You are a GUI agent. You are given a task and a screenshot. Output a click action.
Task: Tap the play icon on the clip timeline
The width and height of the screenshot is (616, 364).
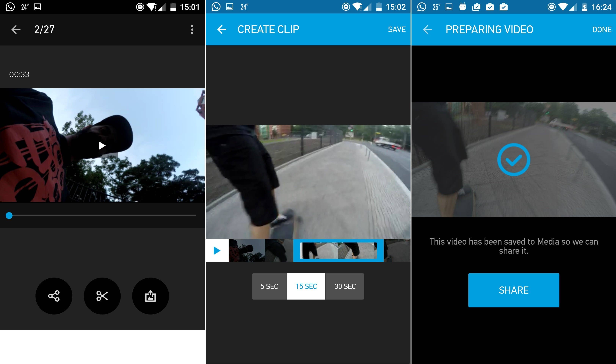[217, 250]
